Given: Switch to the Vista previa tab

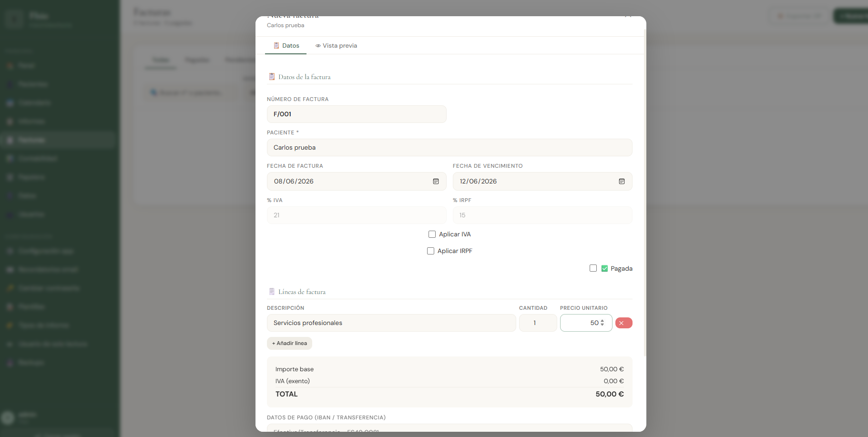Looking at the screenshot, I should 336,46.
